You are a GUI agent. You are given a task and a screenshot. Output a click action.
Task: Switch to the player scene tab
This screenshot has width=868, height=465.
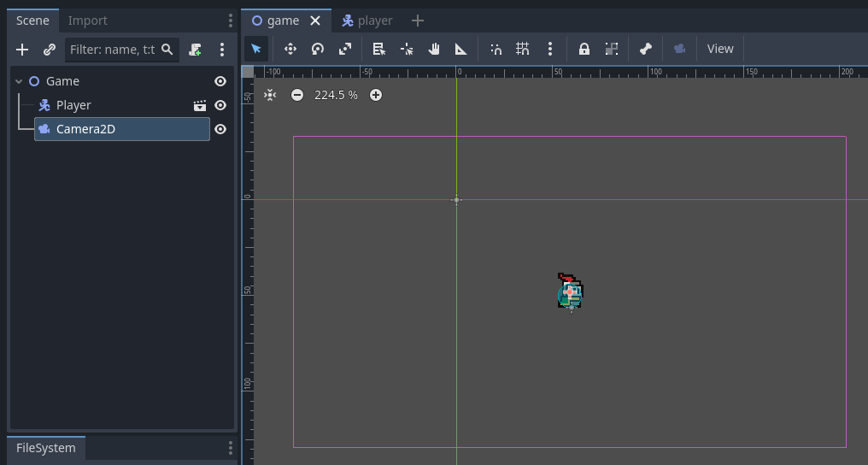coord(367,21)
